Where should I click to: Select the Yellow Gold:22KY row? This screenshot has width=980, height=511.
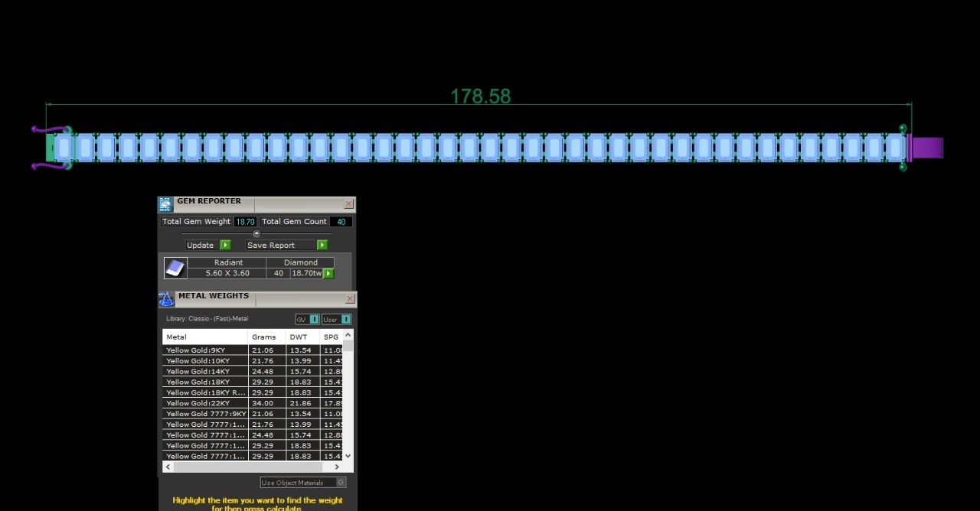click(205, 403)
